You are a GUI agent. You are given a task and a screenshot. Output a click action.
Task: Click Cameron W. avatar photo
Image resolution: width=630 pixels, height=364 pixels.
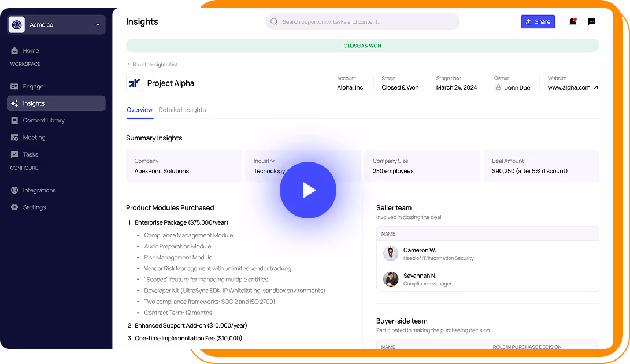click(x=391, y=254)
